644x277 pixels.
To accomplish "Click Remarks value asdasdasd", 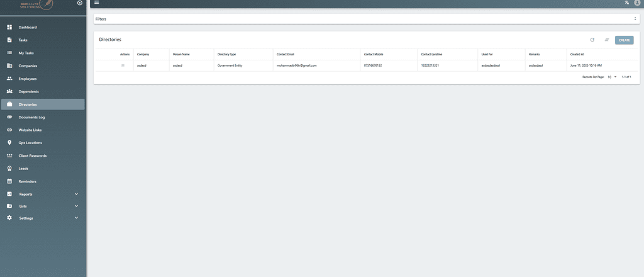I will [536, 65].
